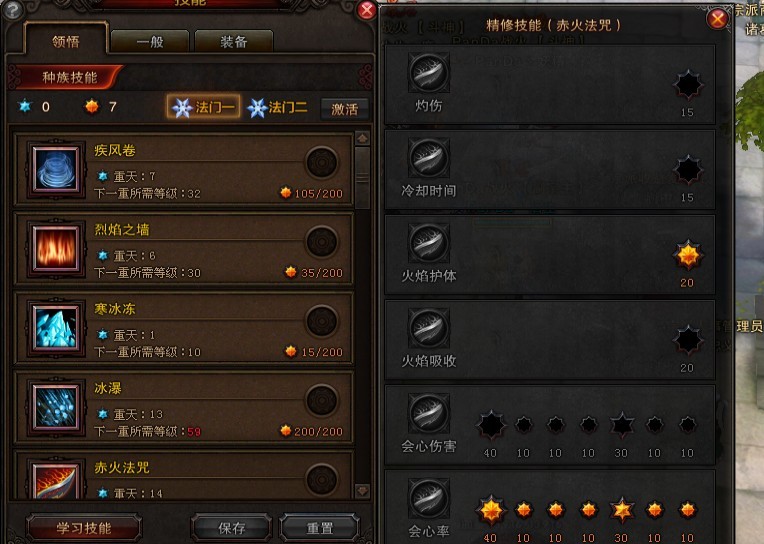
Task: Click the 重置 reset button
Action: pyautogui.click(x=320, y=528)
